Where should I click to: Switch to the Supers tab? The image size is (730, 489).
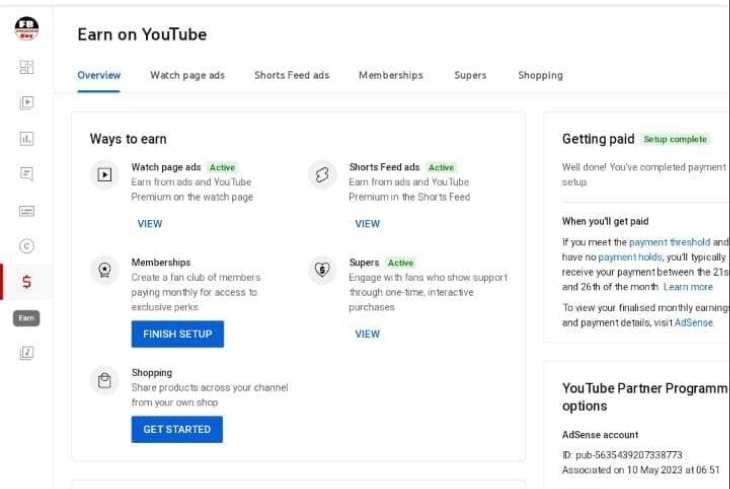click(x=470, y=75)
